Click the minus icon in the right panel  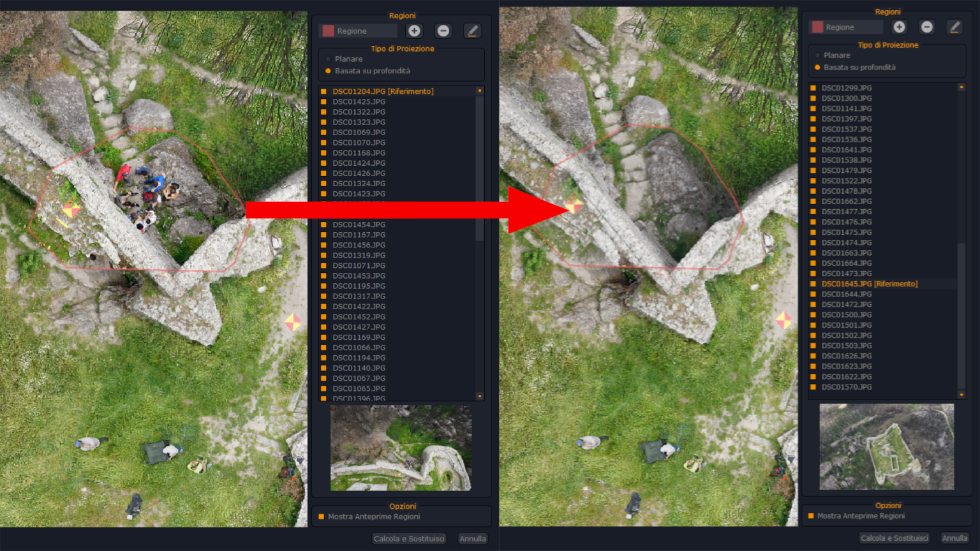(926, 27)
